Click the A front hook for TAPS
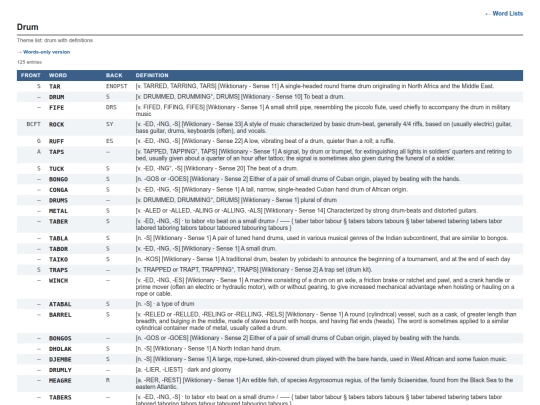This screenshot has height=405, width=540. [x=39, y=152]
